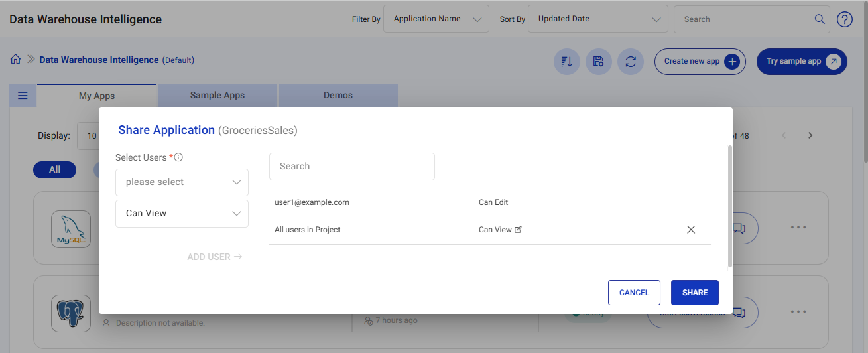Switch to the Demos tab
This screenshot has height=353, width=868.
[338, 96]
